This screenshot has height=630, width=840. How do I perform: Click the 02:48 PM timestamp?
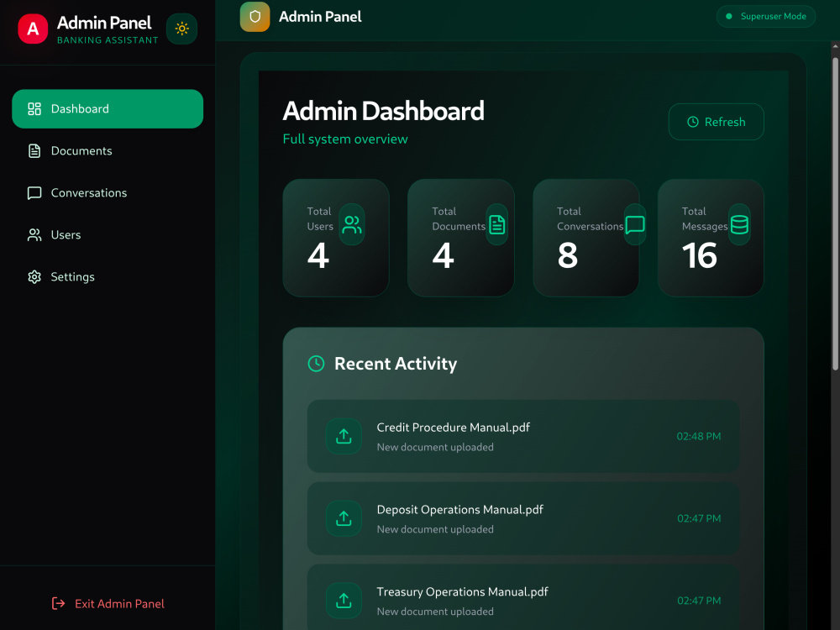(x=699, y=436)
